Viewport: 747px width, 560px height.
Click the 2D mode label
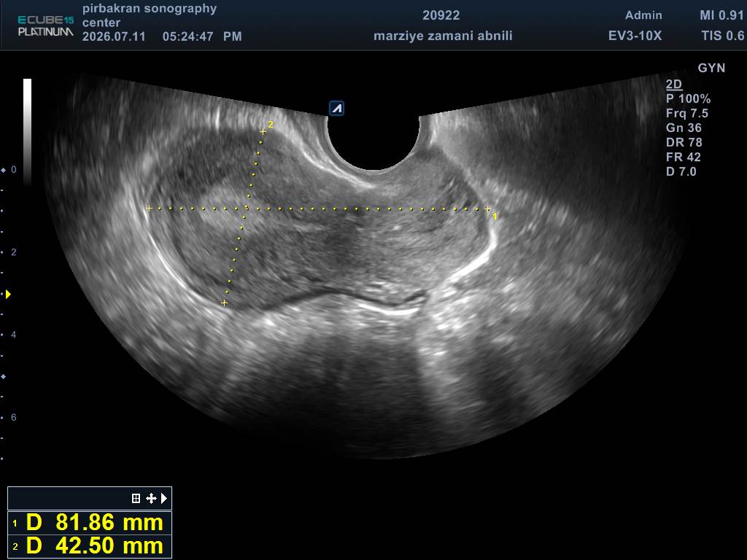673,85
